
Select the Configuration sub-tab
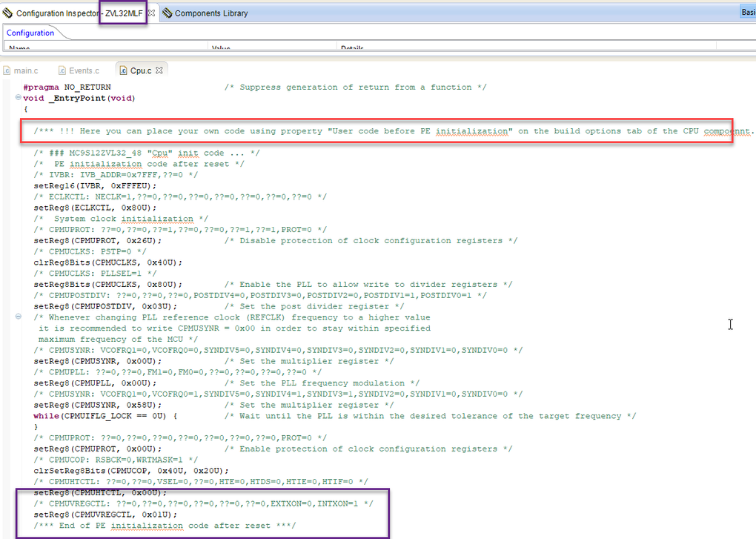pos(30,33)
